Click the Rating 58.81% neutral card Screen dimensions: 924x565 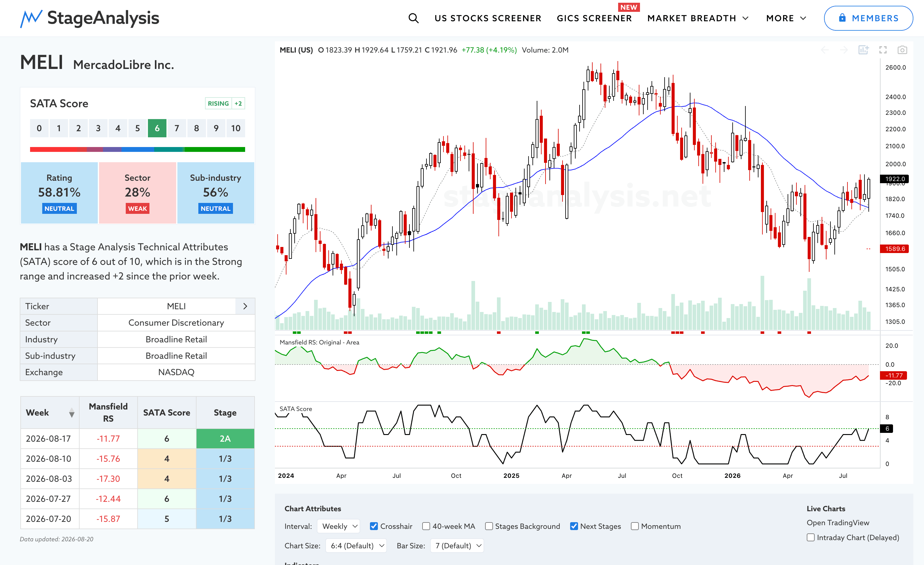[59, 193]
